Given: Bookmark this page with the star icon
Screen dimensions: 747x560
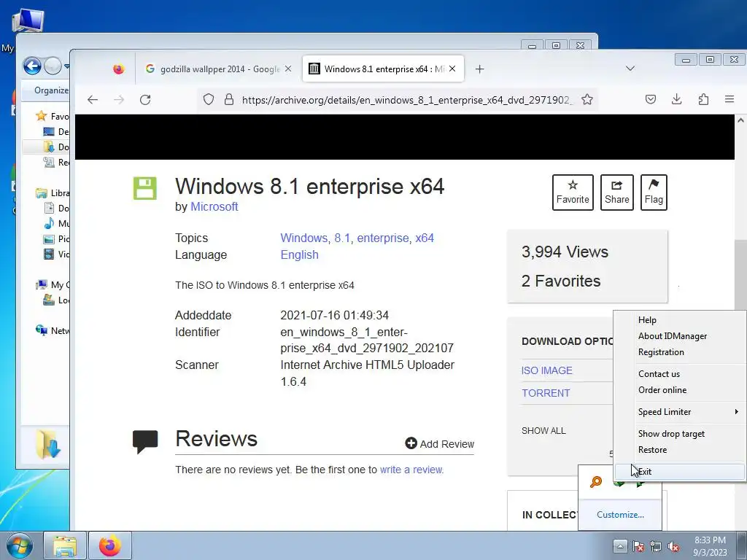Looking at the screenshot, I should pyautogui.click(x=587, y=99).
